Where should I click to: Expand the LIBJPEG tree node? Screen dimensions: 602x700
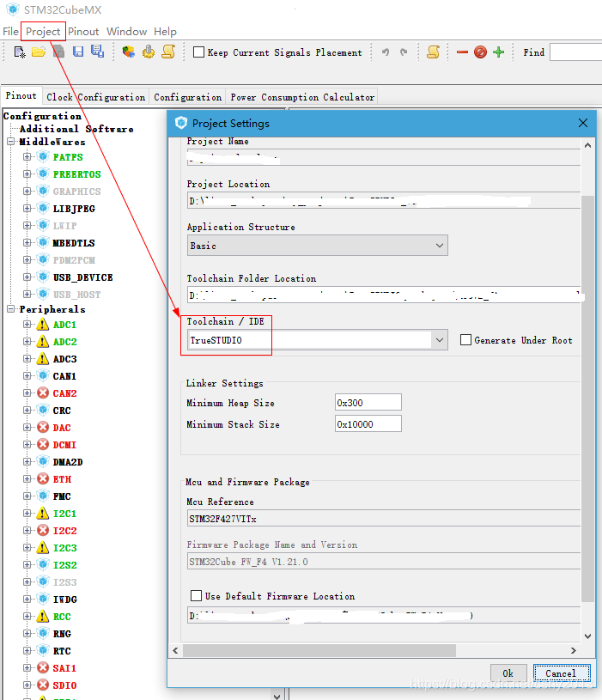click(27, 208)
